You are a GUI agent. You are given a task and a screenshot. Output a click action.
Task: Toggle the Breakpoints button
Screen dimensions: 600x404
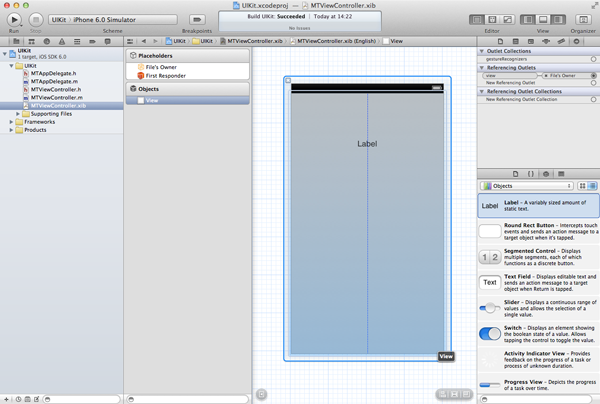pos(197,20)
